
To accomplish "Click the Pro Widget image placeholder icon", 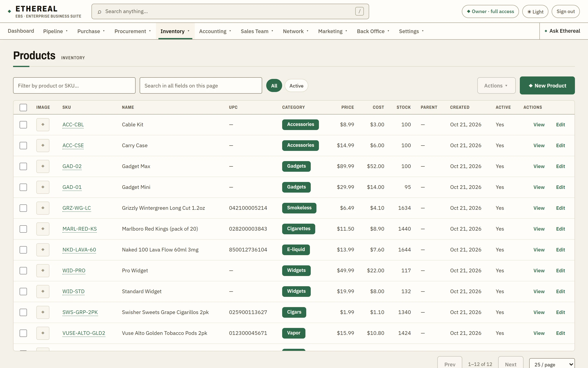I will tap(43, 271).
